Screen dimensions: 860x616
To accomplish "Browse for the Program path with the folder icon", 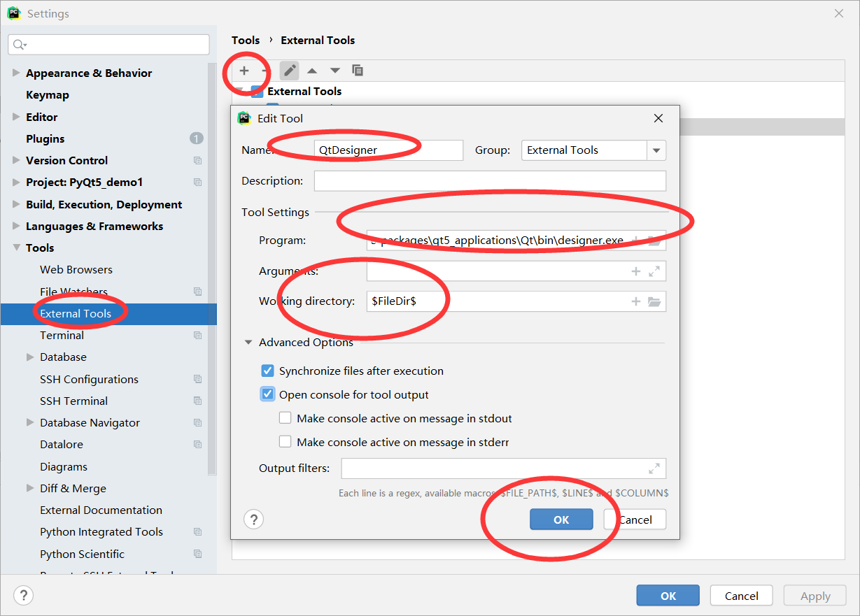I will pyautogui.click(x=654, y=241).
